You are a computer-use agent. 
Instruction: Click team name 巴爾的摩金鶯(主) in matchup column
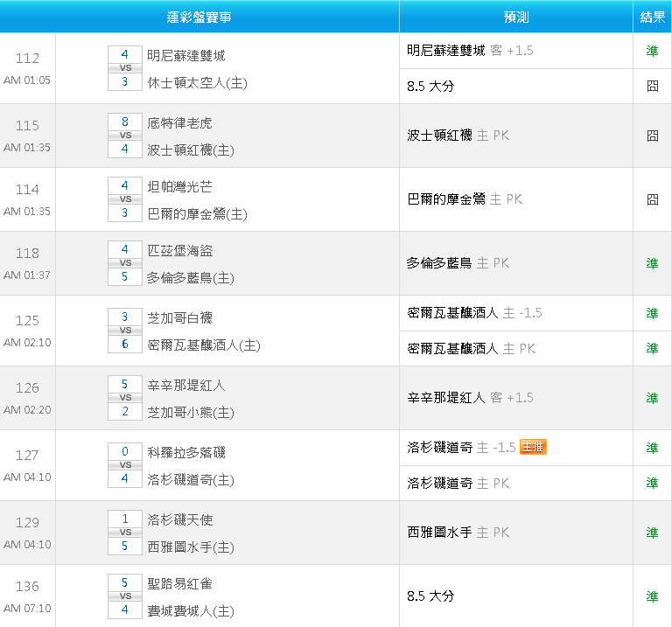point(197,213)
